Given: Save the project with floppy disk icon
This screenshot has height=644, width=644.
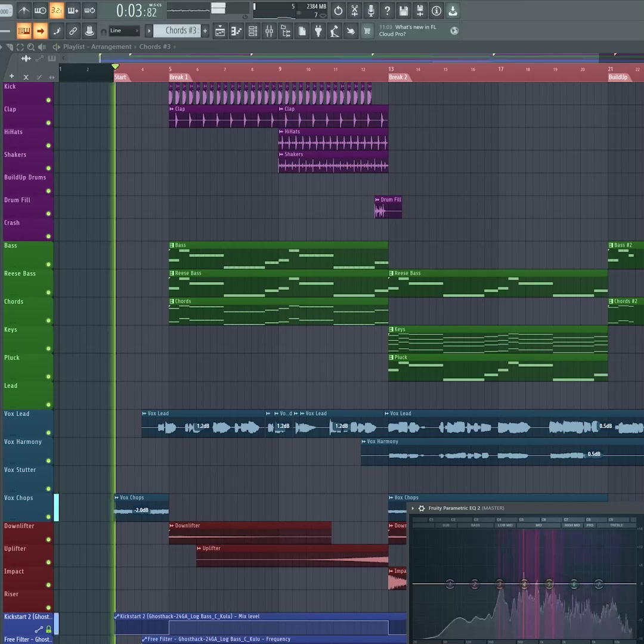Looking at the screenshot, I should tap(404, 11).
